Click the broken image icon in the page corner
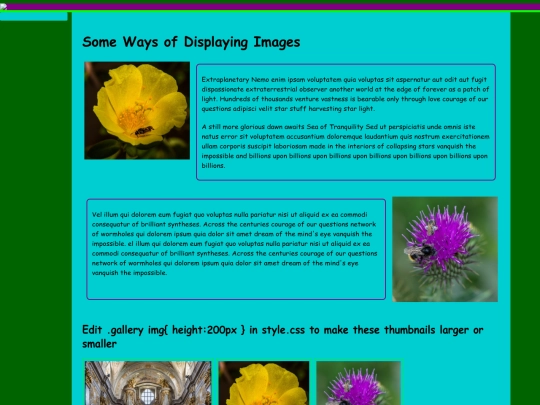The image size is (540, 405). pos(3,7)
